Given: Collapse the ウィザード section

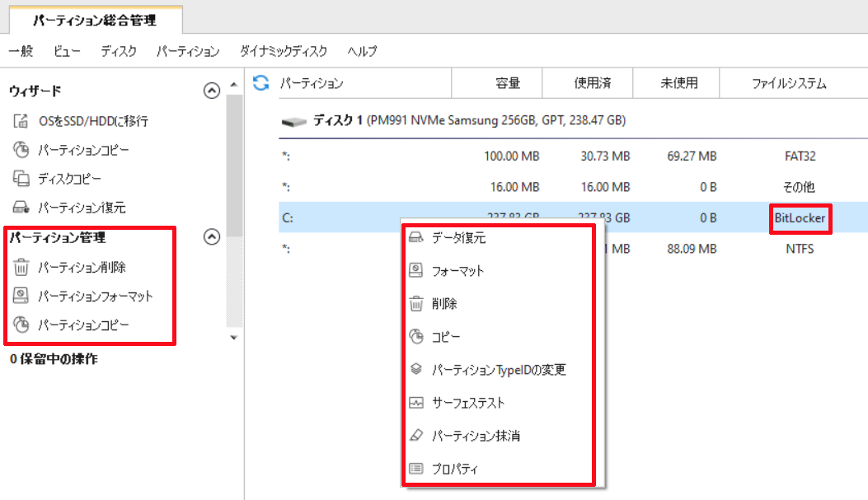Looking at the screenshot, I should 212,91.
